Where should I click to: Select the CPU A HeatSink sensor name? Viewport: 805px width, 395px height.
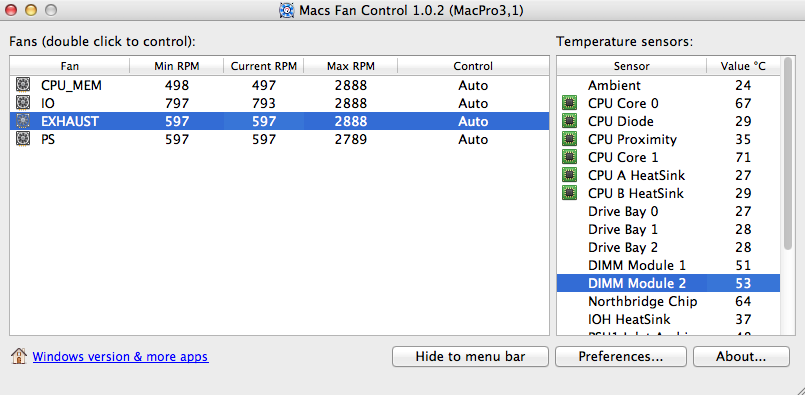pos(637,175)
